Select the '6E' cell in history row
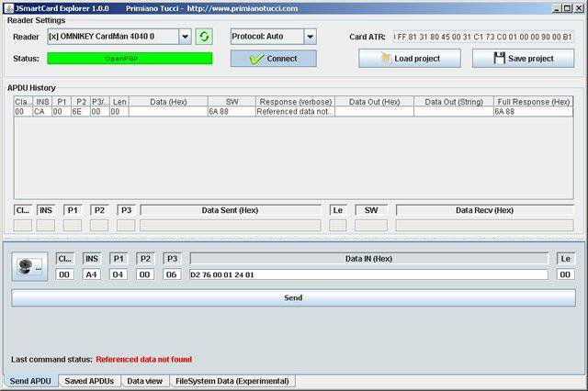 (x=81, y=112)
